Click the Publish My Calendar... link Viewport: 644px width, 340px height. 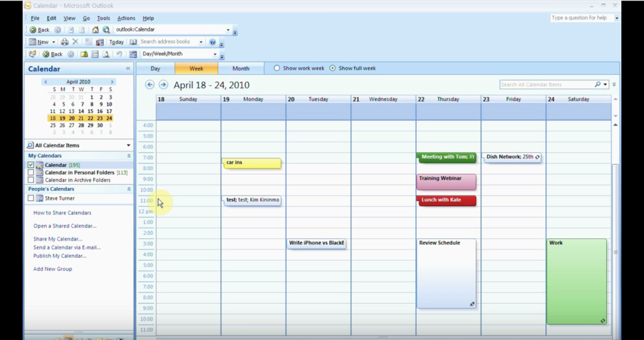tap(60, 256)
